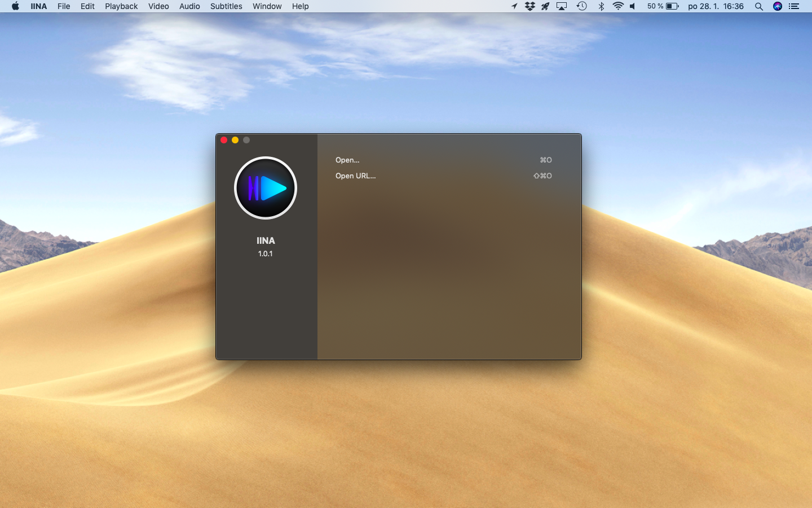Launch Siri from the menu bar
812x508 pixels.
pos(778,6)
